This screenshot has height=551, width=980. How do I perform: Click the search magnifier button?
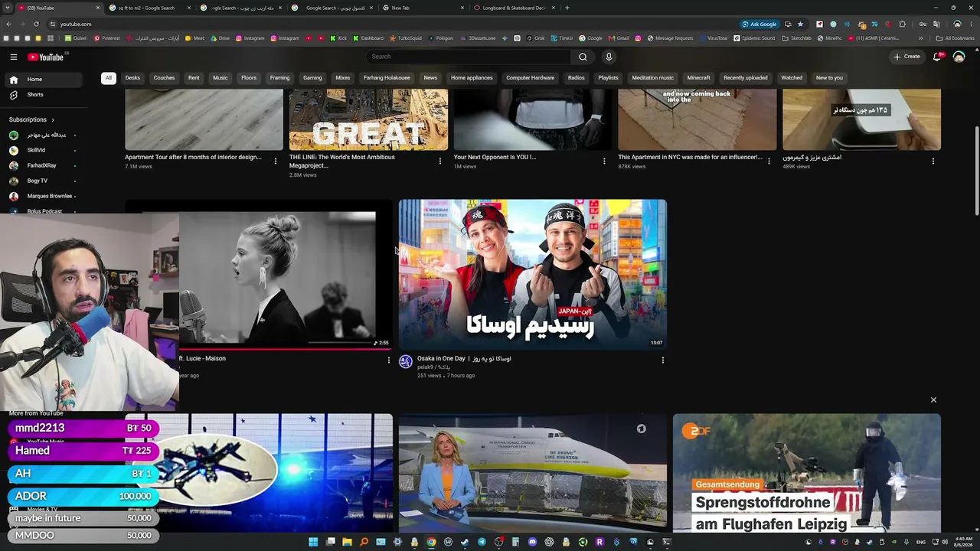pos(583,57)
